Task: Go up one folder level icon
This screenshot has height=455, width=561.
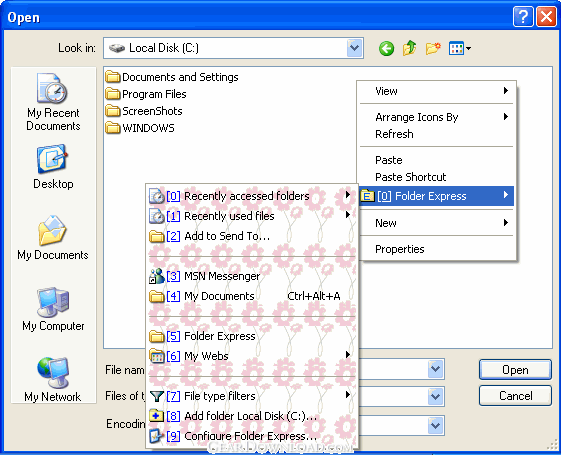Action: pyautogui.click(x=410, y=48)
